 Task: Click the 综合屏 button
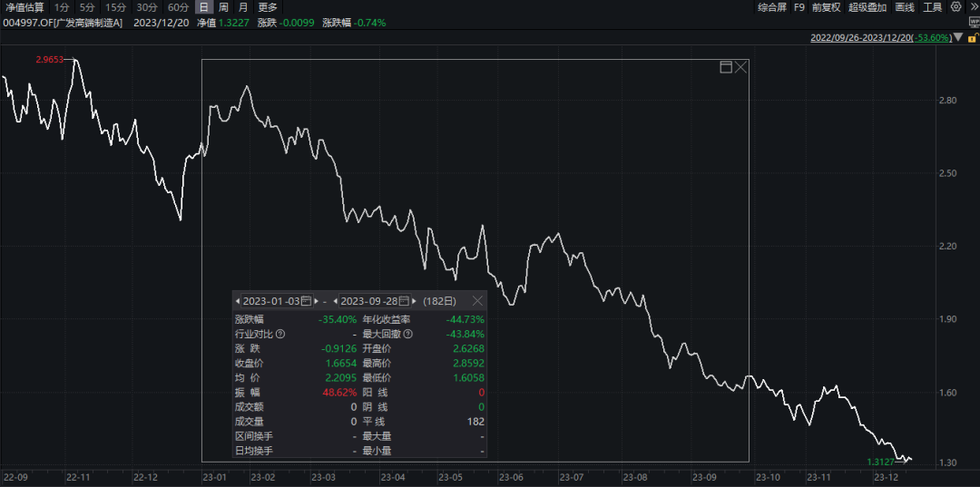(x=772, y=7)
